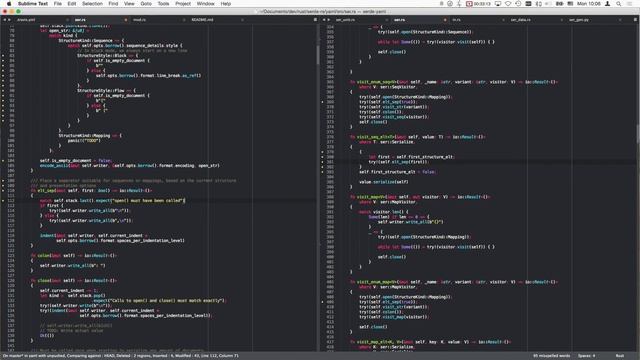Open the Time Machine menu icon
Image resolution: width=640 pixels, height=360 pixels.
click(518, 4)
